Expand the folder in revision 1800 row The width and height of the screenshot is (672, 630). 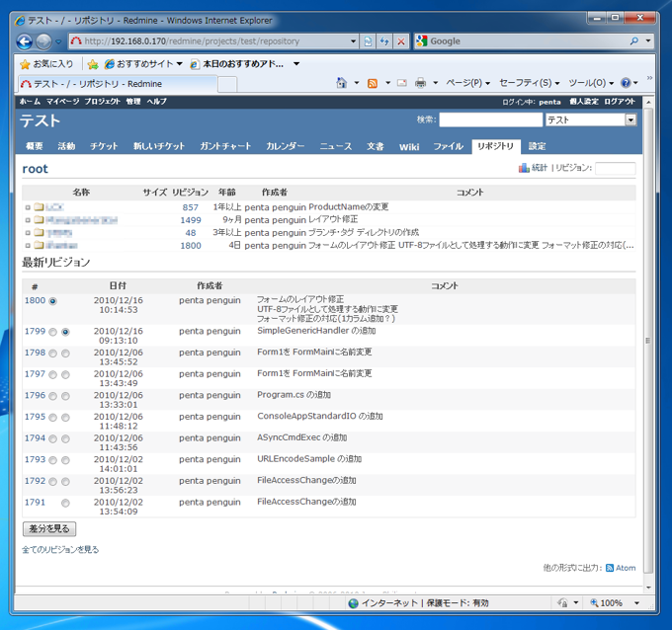point(28,246)
